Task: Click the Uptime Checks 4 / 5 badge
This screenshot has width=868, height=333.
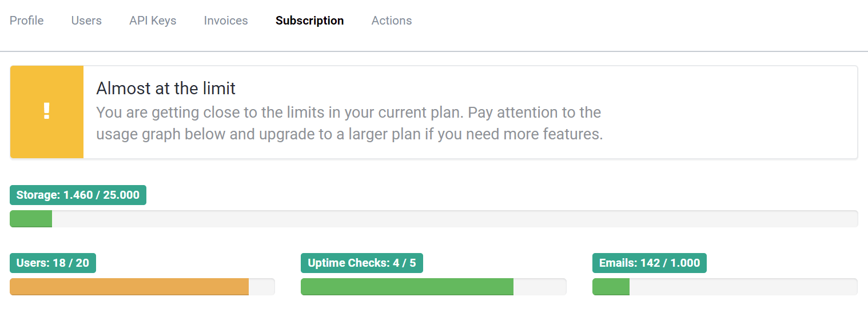Action: [x=362, y=263]
